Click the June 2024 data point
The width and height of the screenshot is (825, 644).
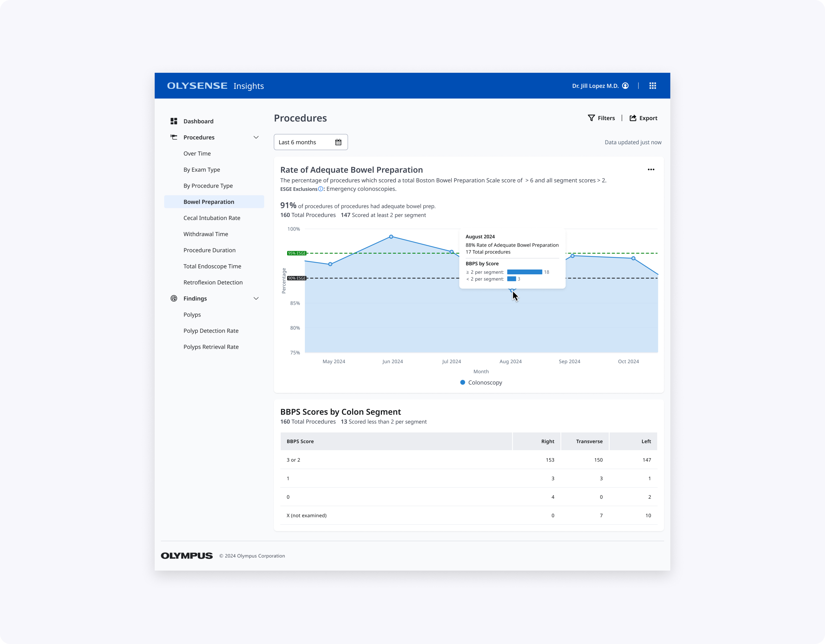[391, 237]
